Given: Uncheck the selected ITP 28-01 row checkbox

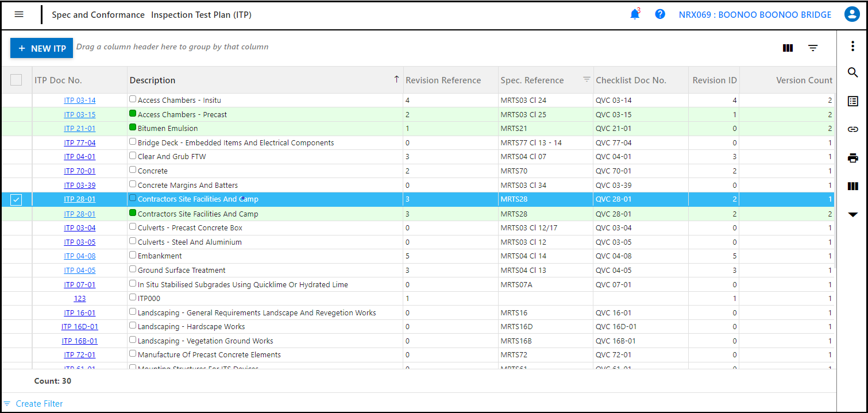Looking at the screenshot, I should coord(16,199).
